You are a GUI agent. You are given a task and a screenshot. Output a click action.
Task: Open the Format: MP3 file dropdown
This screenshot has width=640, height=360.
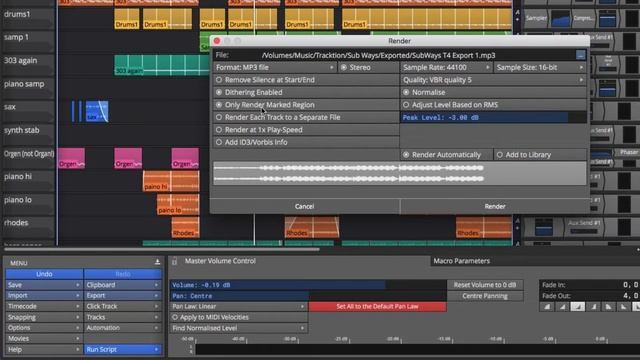(x=275, y=67)
